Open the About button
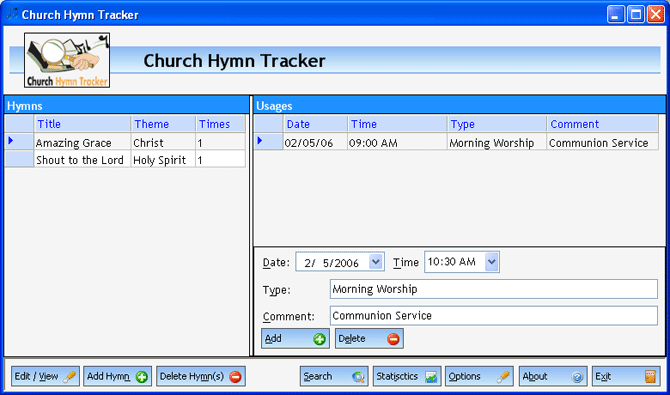 [553, 376]
